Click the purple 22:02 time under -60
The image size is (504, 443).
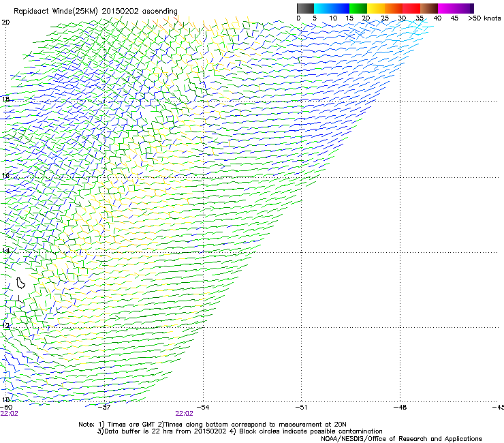tap(10, 414)
